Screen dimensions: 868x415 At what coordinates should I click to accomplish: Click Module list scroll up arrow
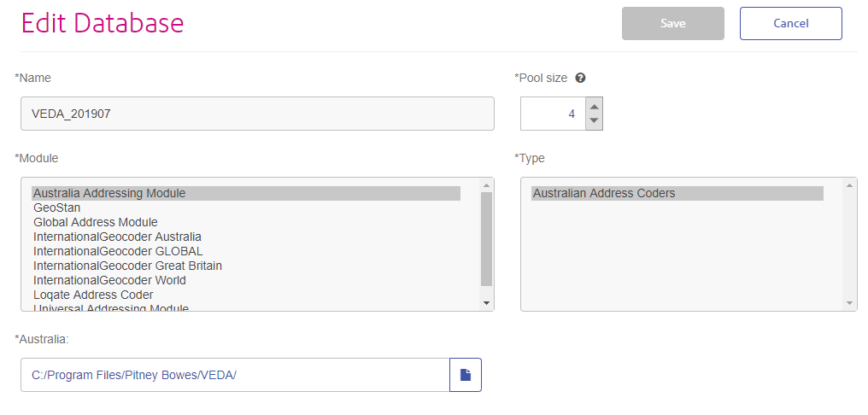(487, 185)
